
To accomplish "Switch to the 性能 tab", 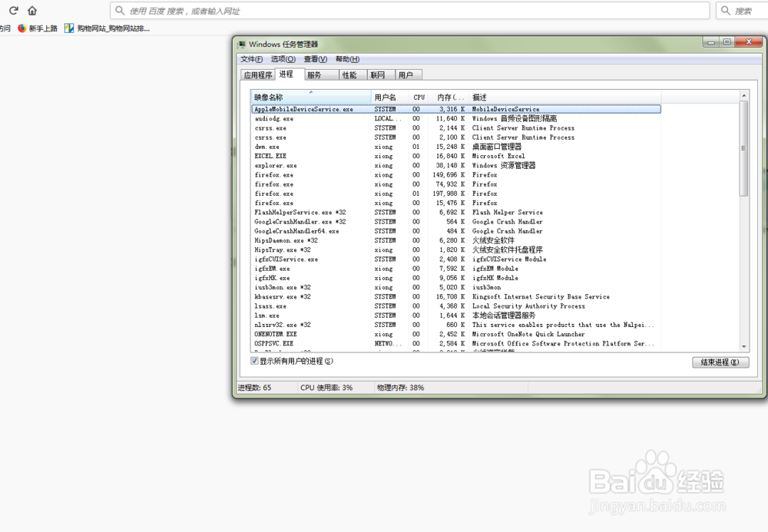I will tap(353, 75).
